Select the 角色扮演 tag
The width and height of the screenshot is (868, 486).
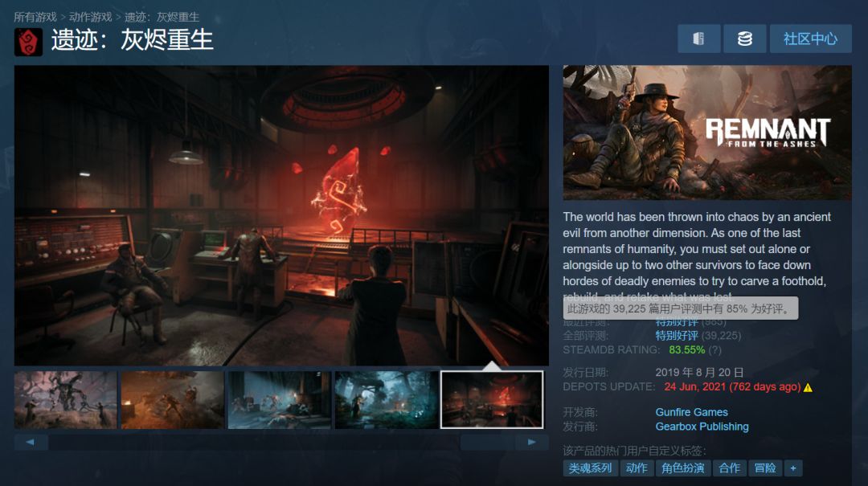pos(683,468)
